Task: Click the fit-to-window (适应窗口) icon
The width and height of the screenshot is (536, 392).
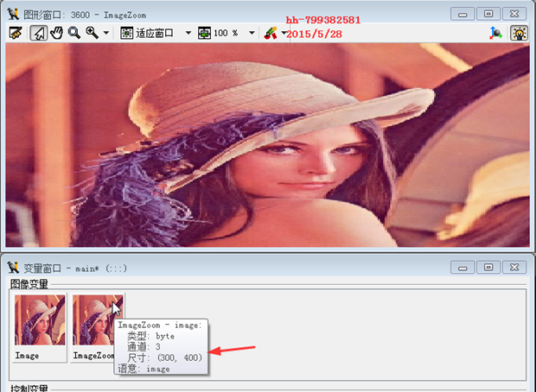Action: pos(126,33)
